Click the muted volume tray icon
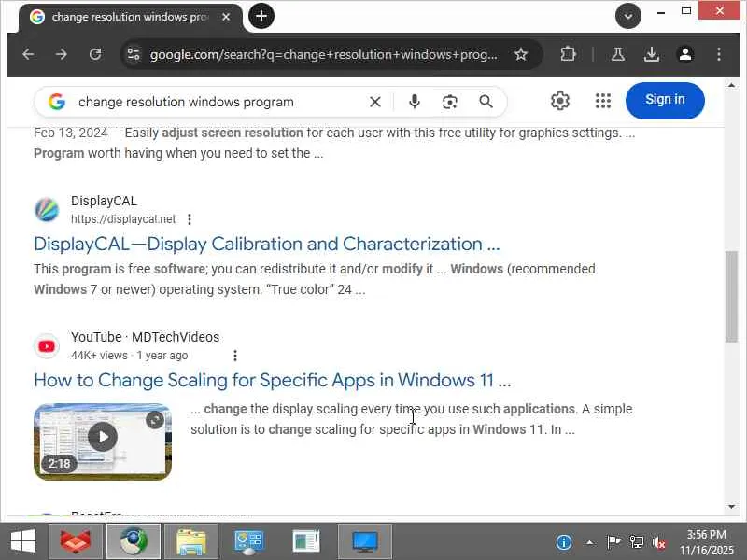This screenshot has width=747, height=560. 659,542
